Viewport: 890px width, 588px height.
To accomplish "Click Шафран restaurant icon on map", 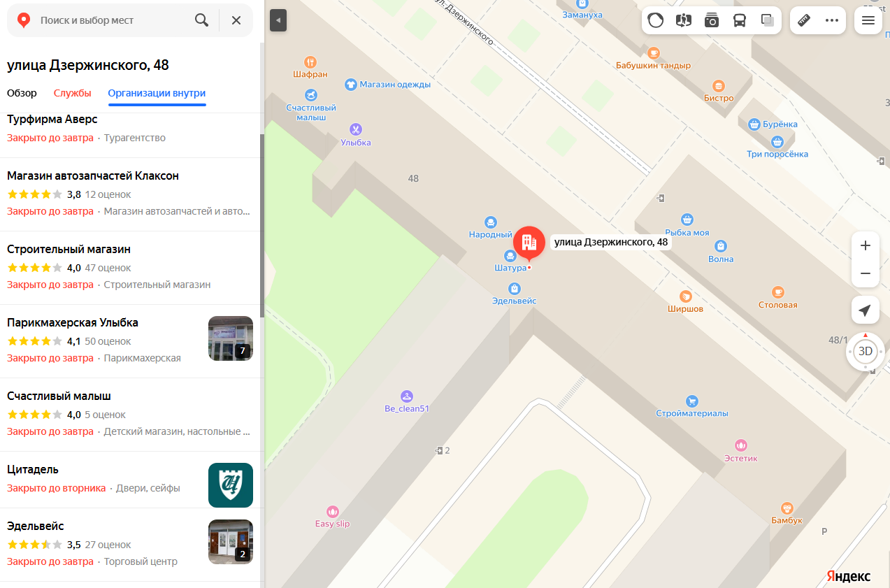I will click(x=310, y=62).
